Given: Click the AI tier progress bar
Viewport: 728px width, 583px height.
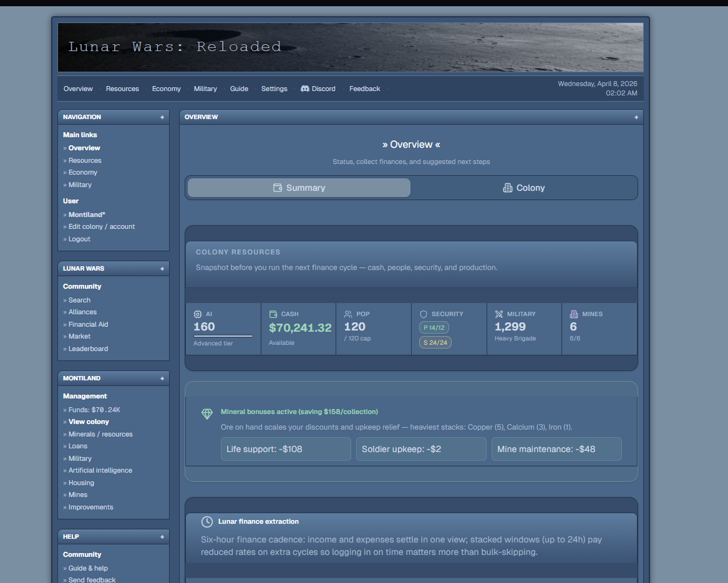Looking at the screenshot, I should pyautogui.click(x=223, y=336).
